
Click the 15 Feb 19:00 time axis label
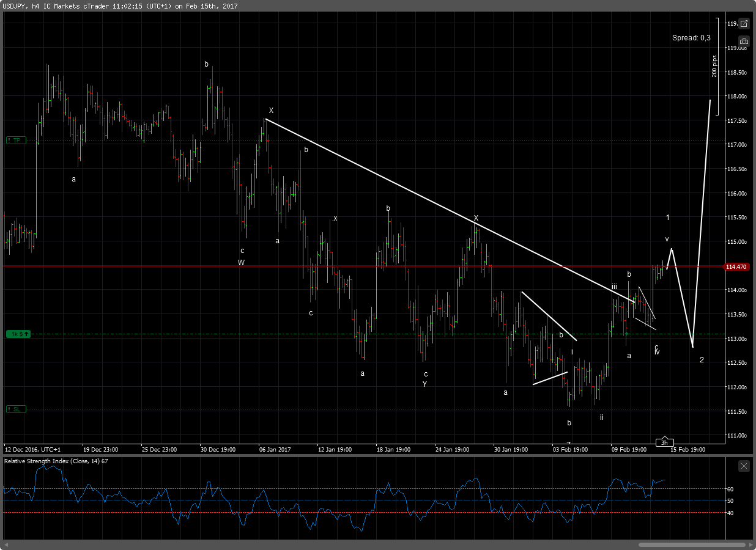tap(688, 449)
